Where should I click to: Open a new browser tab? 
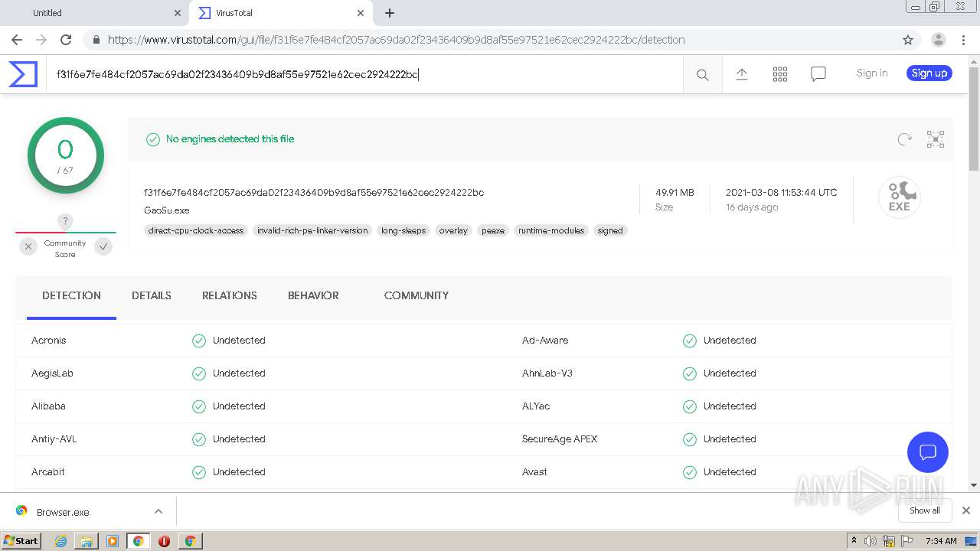pos(390,13)
